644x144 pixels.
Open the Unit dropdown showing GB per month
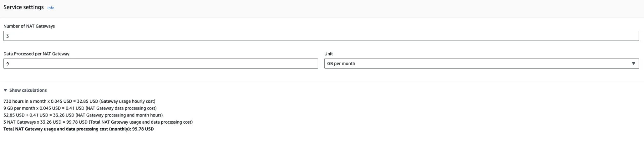point(476,64)
